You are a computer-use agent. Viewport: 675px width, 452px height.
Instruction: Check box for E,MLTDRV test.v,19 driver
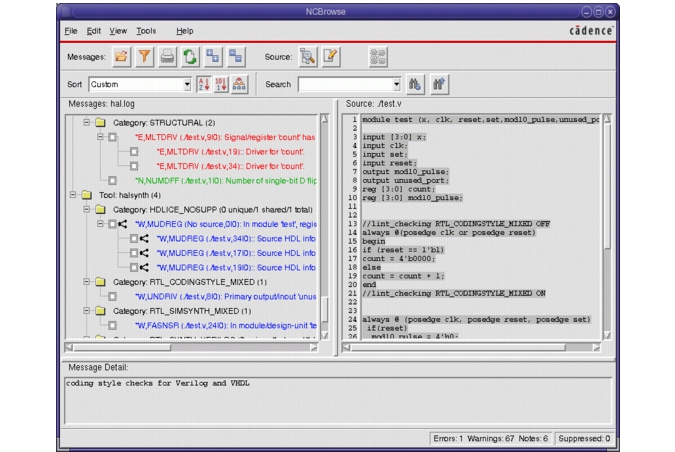click(134, 152)
